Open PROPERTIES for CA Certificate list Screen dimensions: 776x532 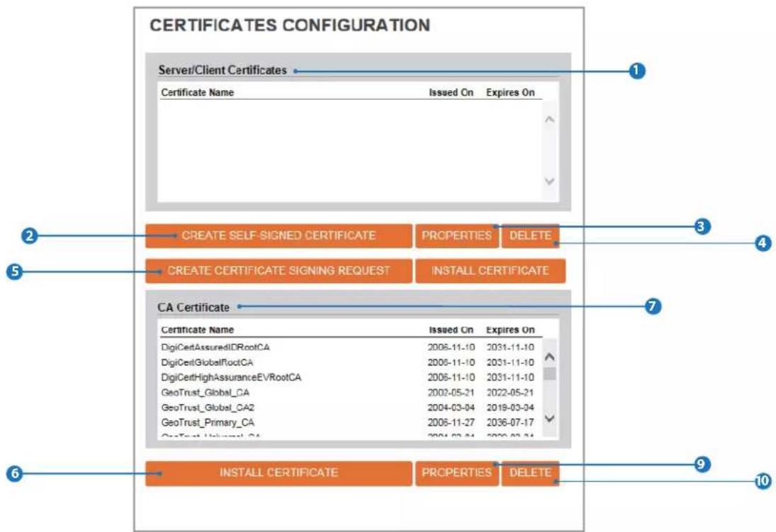pos(457,473)
